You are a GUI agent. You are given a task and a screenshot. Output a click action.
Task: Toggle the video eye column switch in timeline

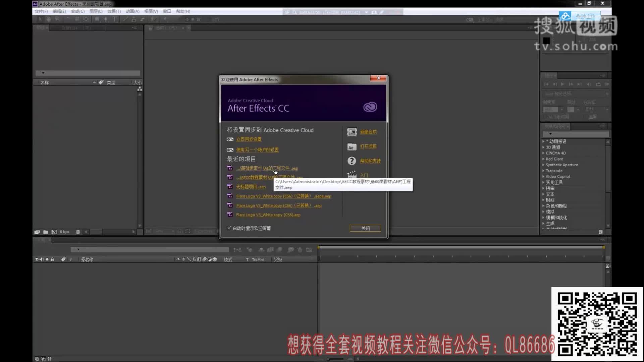coord(37,259)
